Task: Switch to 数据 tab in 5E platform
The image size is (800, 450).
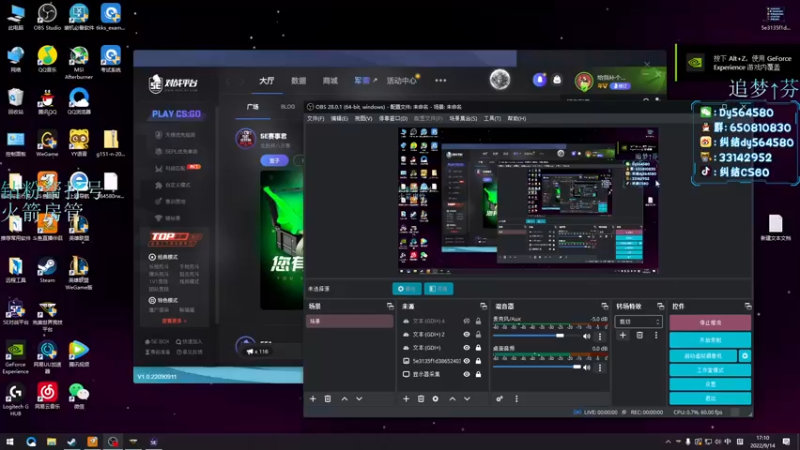Action: pyautogui.click(x=298, y=81)
